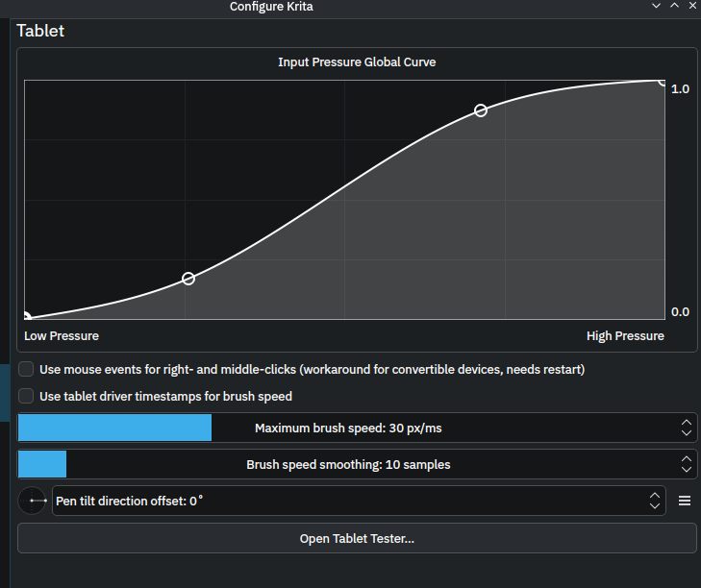The height and width of the screenshot is (588, 701).
Task: Click the 0.0 curve axis value
Action: coord(680,312)
